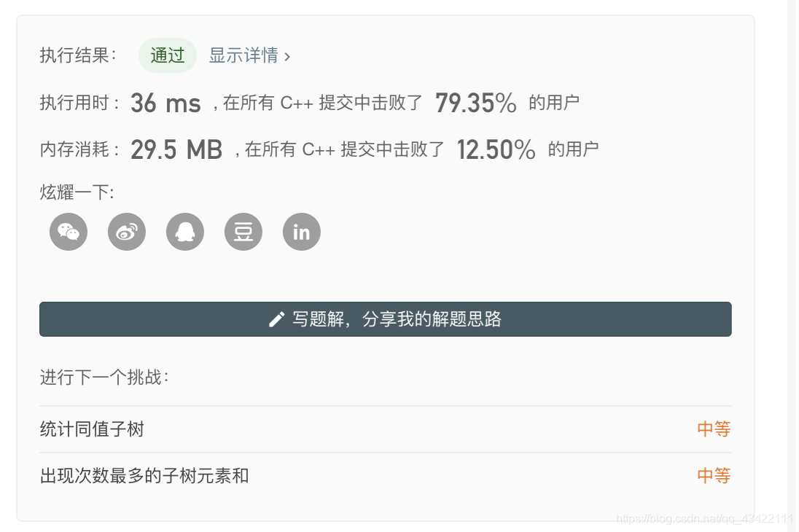The width and height of the screenshot is (799, 532).
Task: Click the green 通过 status badge
Action: tap(168, 55)
